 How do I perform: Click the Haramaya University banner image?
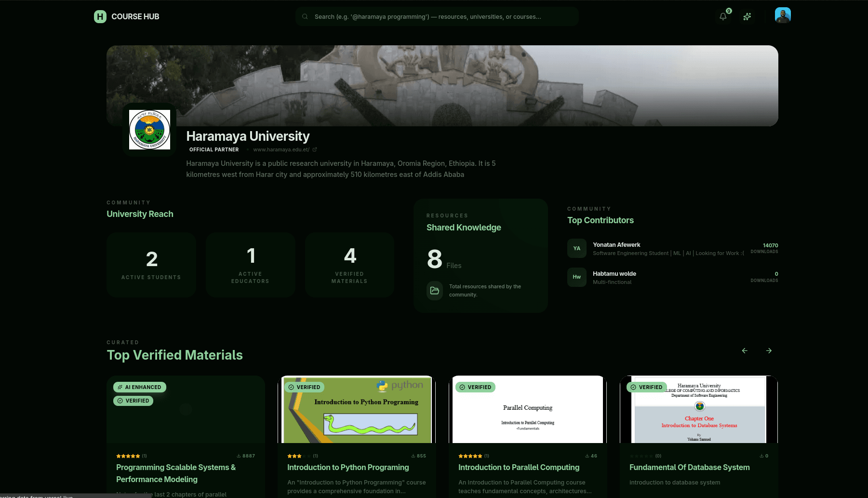[442, 86]
